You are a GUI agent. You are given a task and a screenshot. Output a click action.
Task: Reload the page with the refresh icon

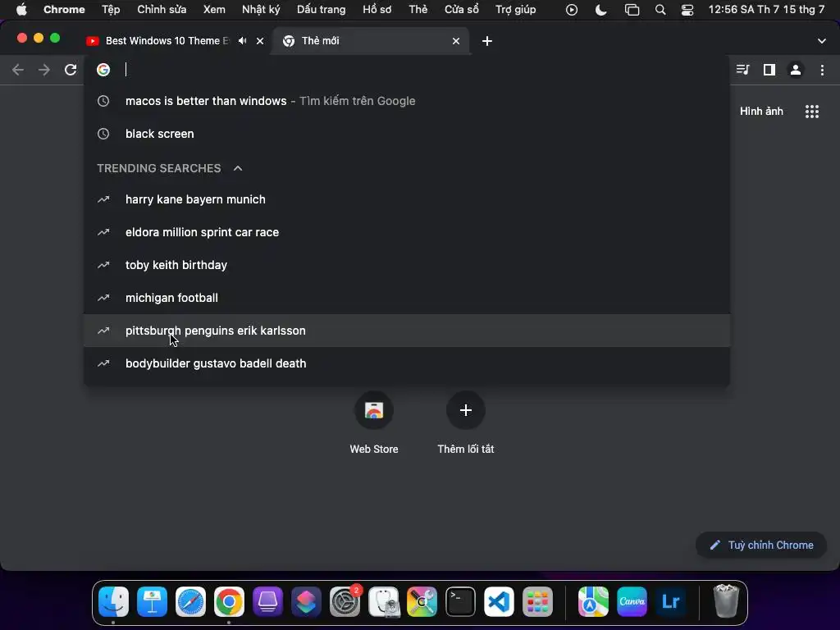pos(71,70)
